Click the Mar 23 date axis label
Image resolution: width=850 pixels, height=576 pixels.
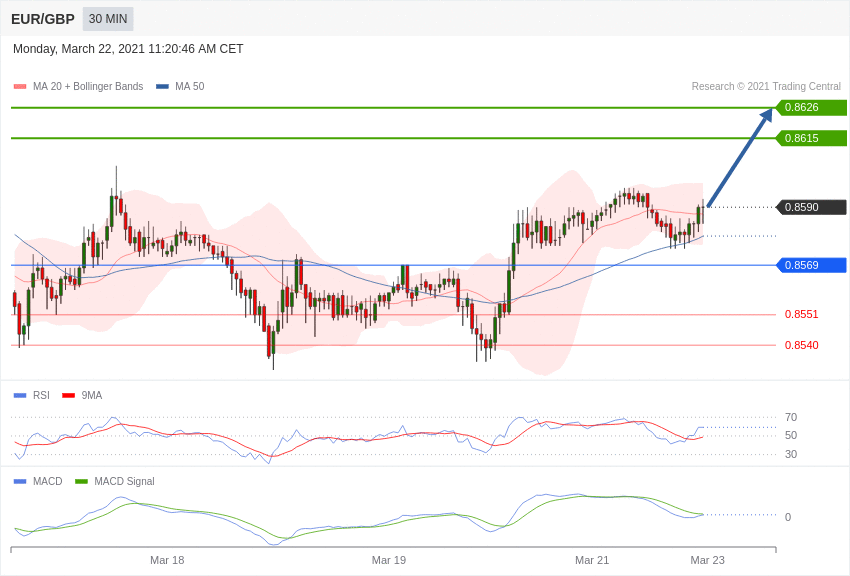click(x=707, y=560)
